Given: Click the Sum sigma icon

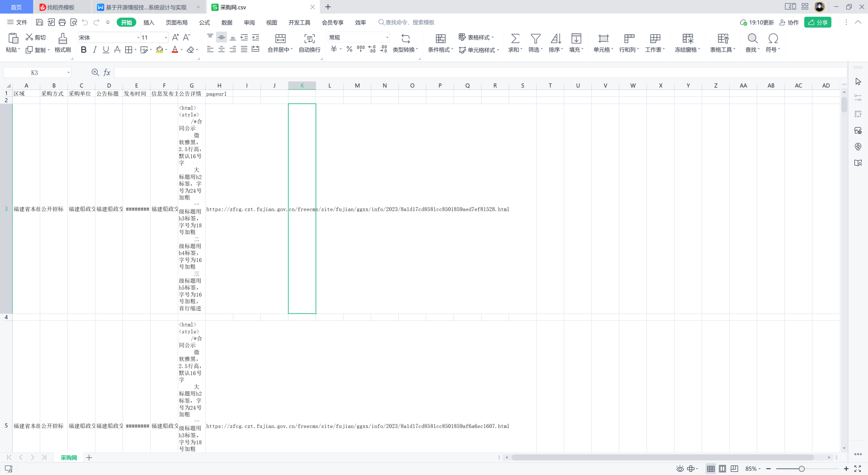Looking at the screenshot, I should coord(515,38).
